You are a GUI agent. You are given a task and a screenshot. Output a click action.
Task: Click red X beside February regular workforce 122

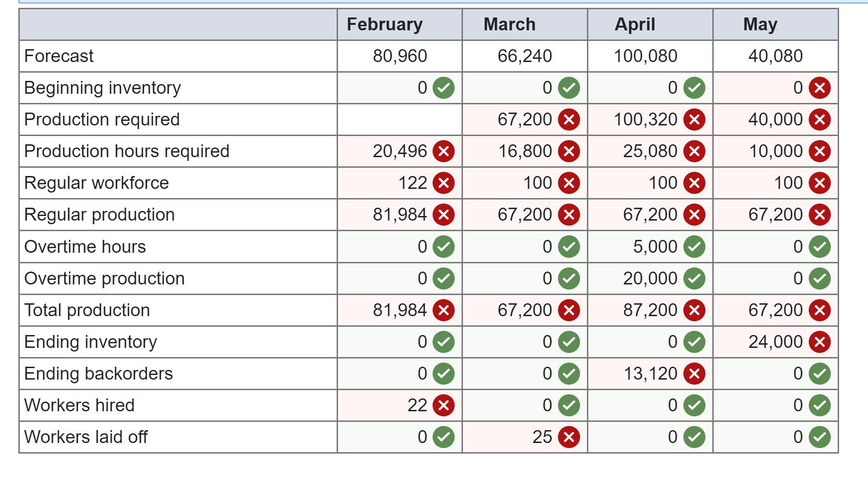point(443,183)
